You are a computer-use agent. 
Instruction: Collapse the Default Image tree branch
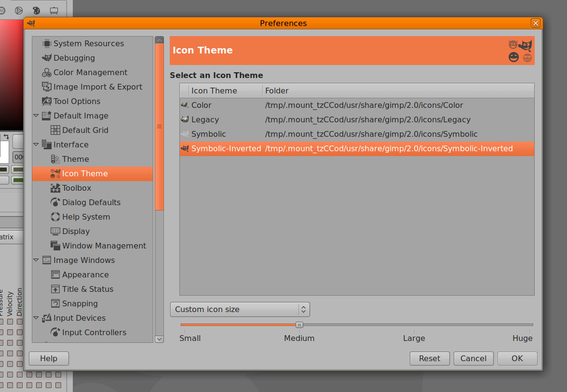[x=36, y=116]
